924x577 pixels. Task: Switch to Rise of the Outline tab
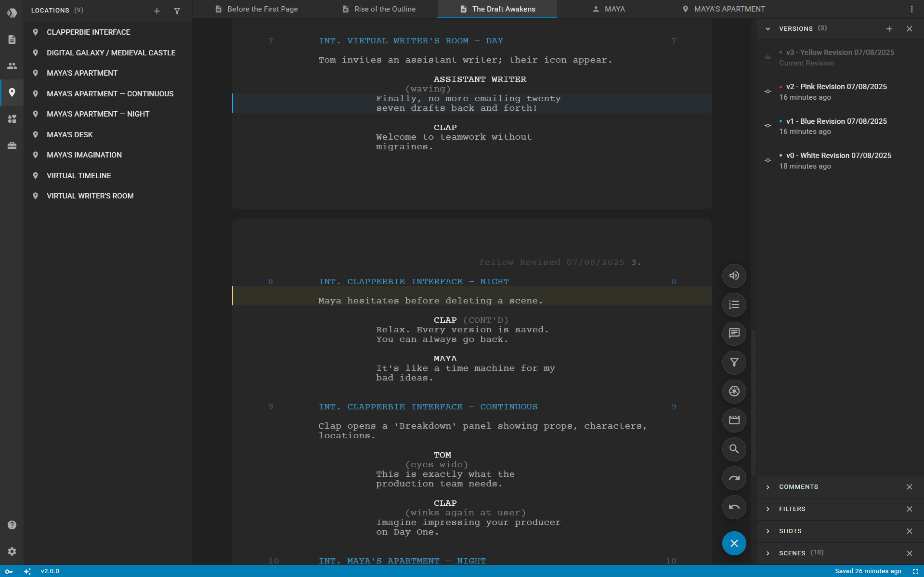(x=379, y=9)
